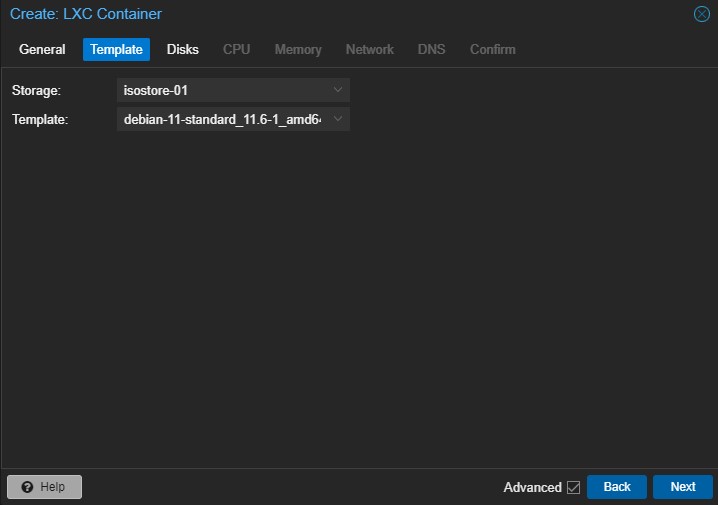The width and height of the screenshot is (718, 505).
Task: Click the Template field label
Action: pyautogui.click(x=40, y=120)
